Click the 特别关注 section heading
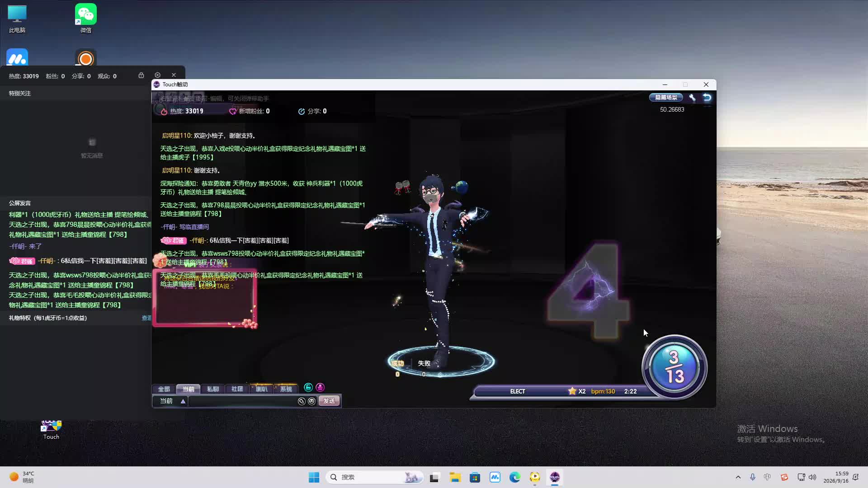The width and height of the screenshot is (868, 488). pyautogui.click(x=20, y=94)
